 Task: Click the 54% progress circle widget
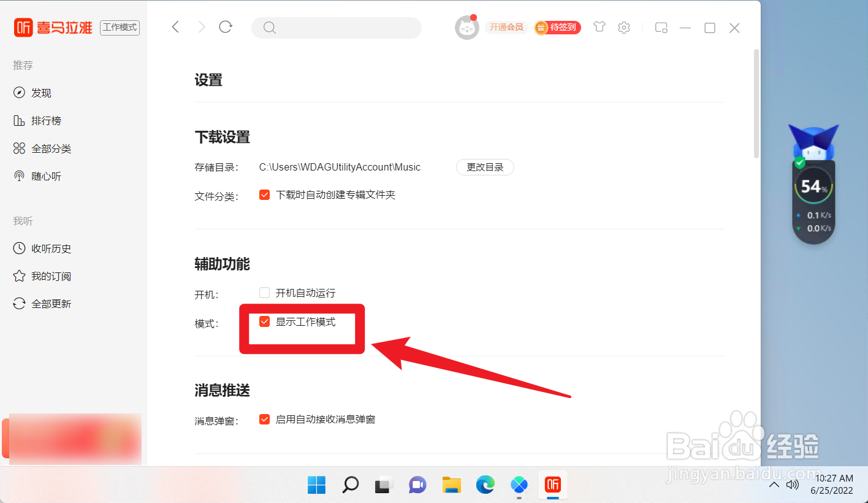[813, 186]
